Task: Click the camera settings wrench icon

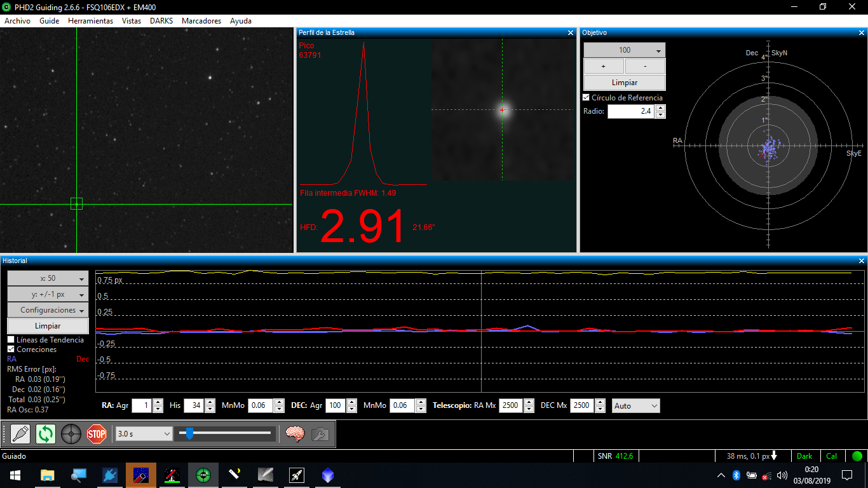Action: (x=320, y=434)
